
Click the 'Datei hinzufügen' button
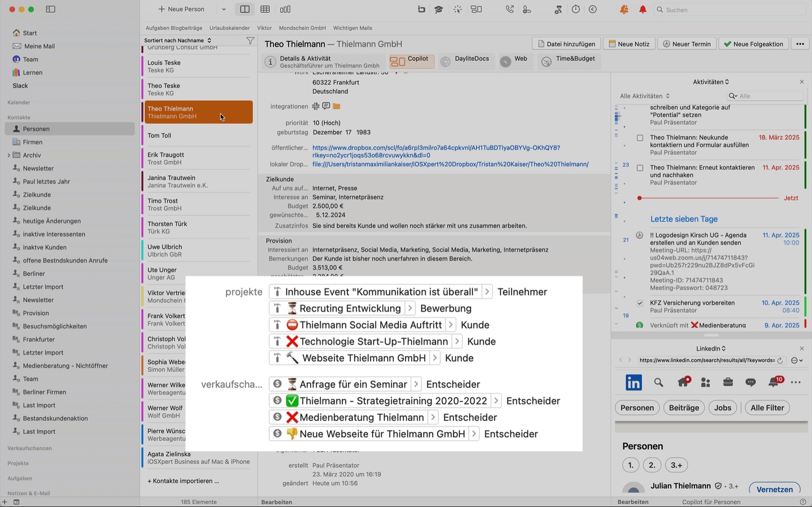point(566,44)
